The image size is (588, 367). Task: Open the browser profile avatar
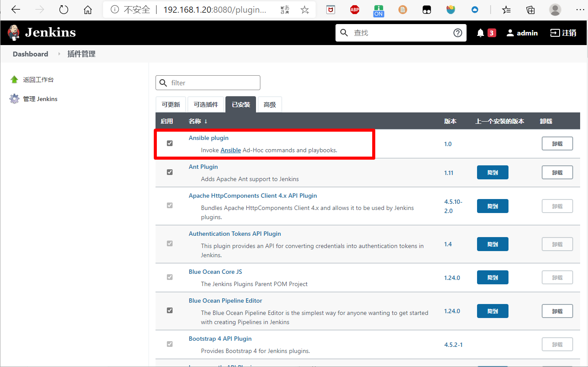(x=555, y=10)
